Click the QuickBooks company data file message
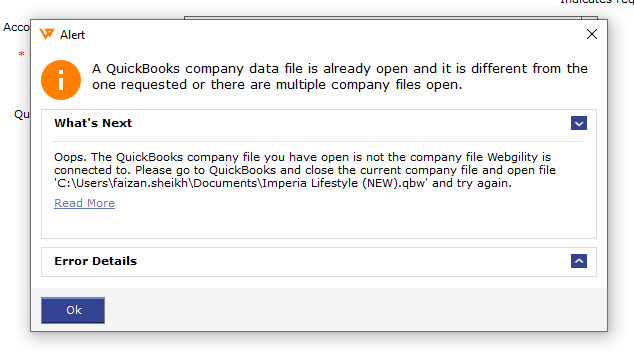Image resolution: width=634 pixels, height=364 pixels. 340,76
